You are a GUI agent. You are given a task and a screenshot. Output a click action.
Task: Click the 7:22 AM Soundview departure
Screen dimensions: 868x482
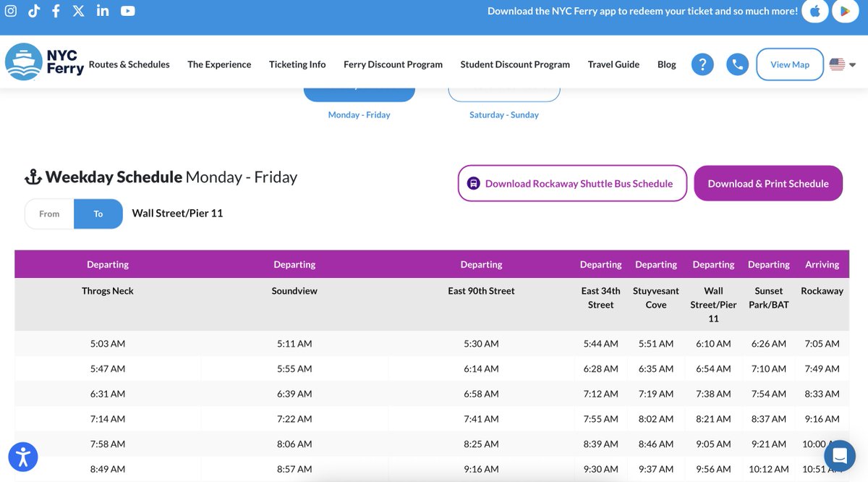tap(294, 418)
